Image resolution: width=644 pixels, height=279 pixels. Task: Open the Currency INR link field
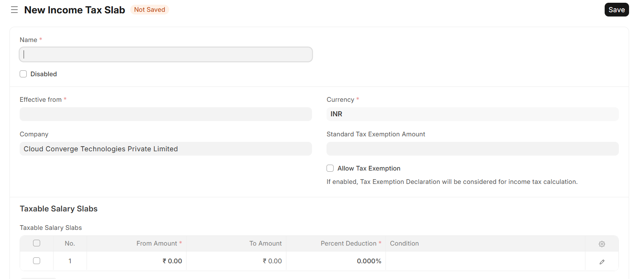pos(472,114)
